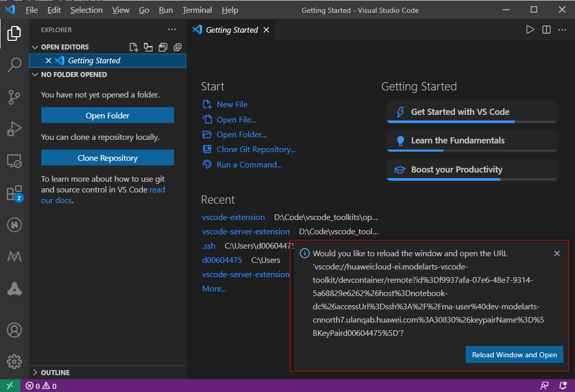Screen dimensions: 575x392
Task: Open the notifications bell in status bar
Action: click(563, 386)
